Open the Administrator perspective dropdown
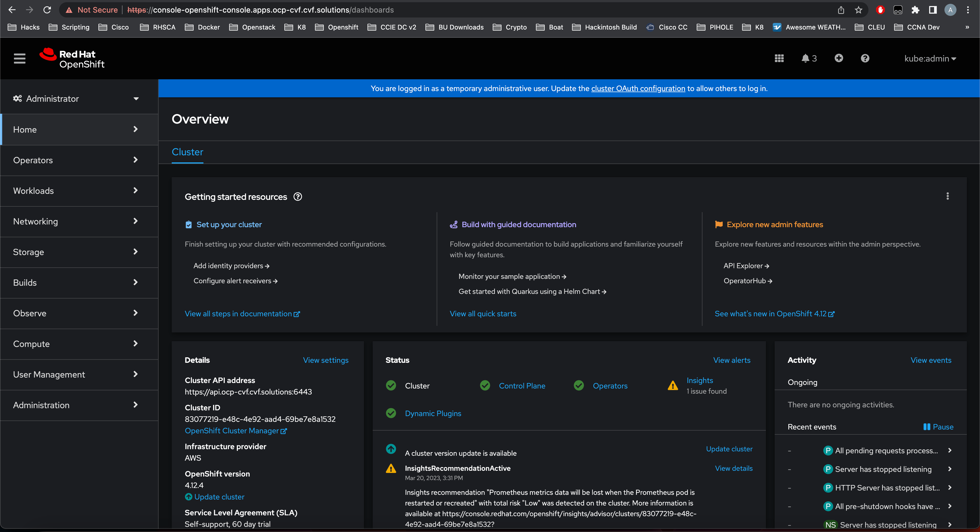 76,99
